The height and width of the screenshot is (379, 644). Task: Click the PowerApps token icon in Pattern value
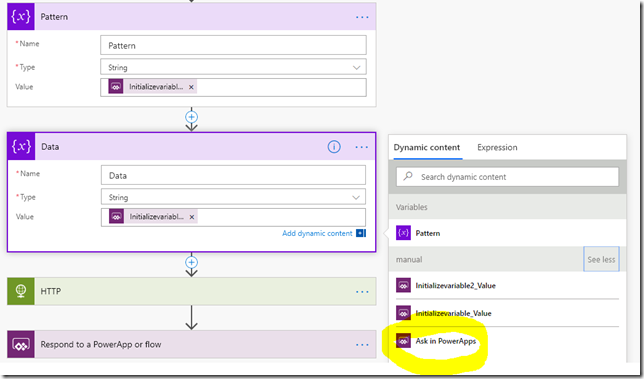pyautogui.click(x=116, y=87)
